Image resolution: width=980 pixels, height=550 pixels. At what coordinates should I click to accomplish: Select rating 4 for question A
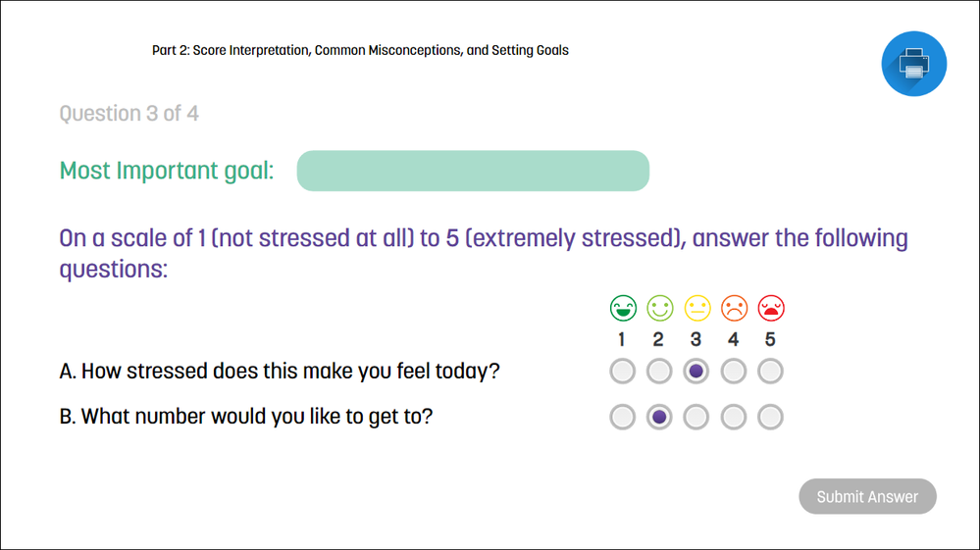734,372
